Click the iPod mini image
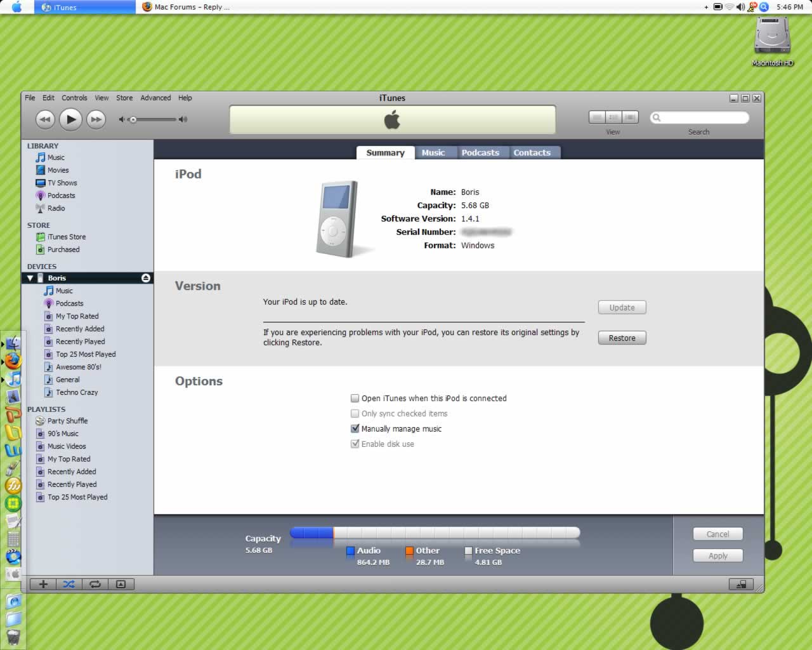This screenshot has width=812, height=650. (x=337, y=219)
